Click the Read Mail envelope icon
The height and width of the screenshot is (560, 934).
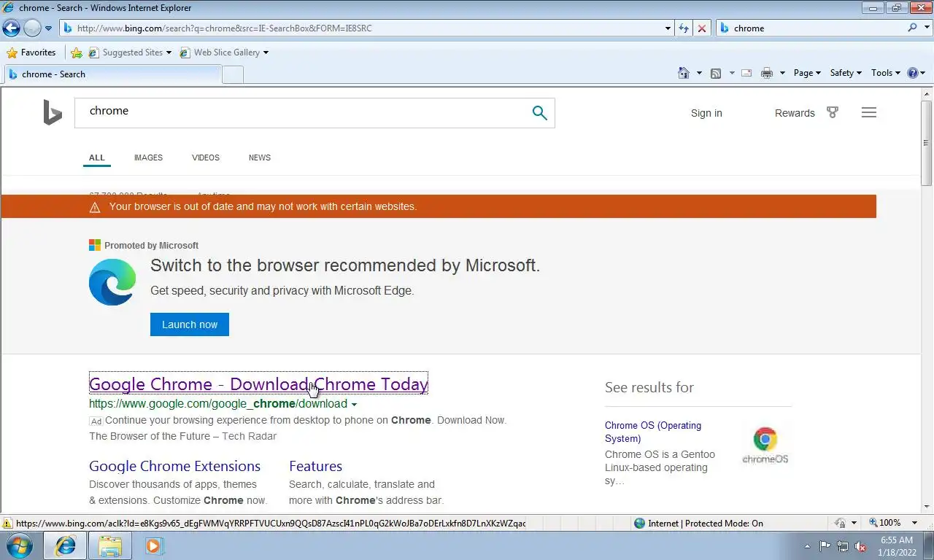click(746, 73)
